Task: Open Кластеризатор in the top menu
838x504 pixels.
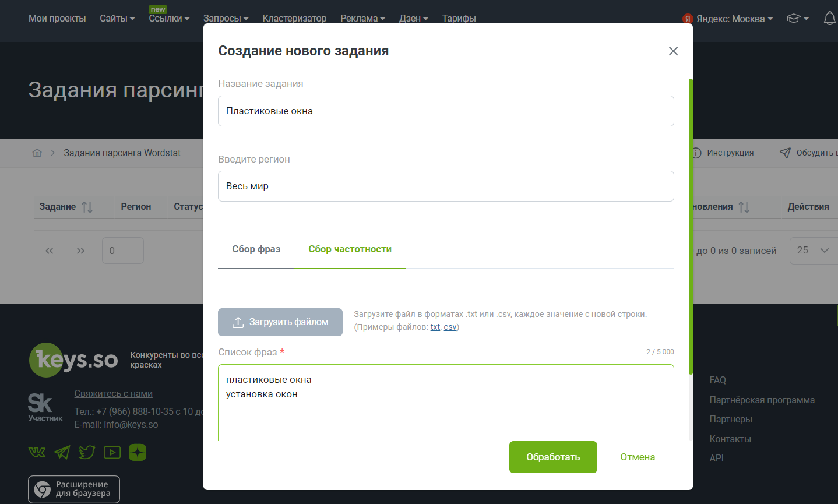Action: click(294, 19)
